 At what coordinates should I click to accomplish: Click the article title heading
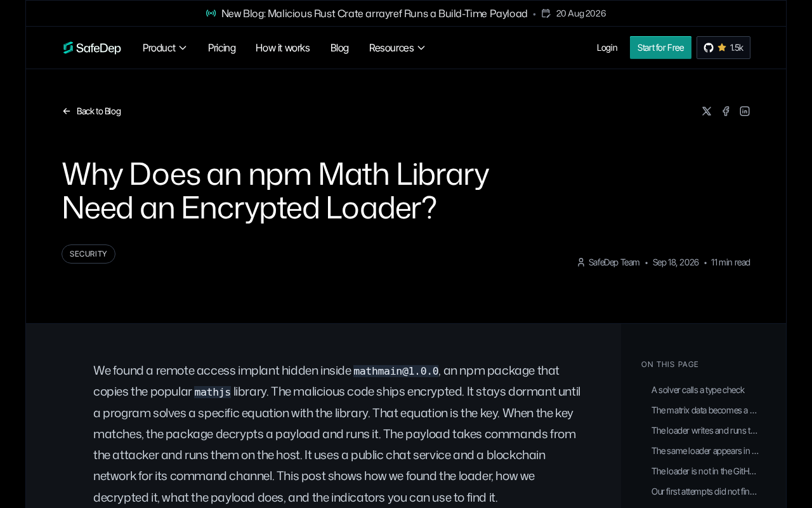(275, 190)
